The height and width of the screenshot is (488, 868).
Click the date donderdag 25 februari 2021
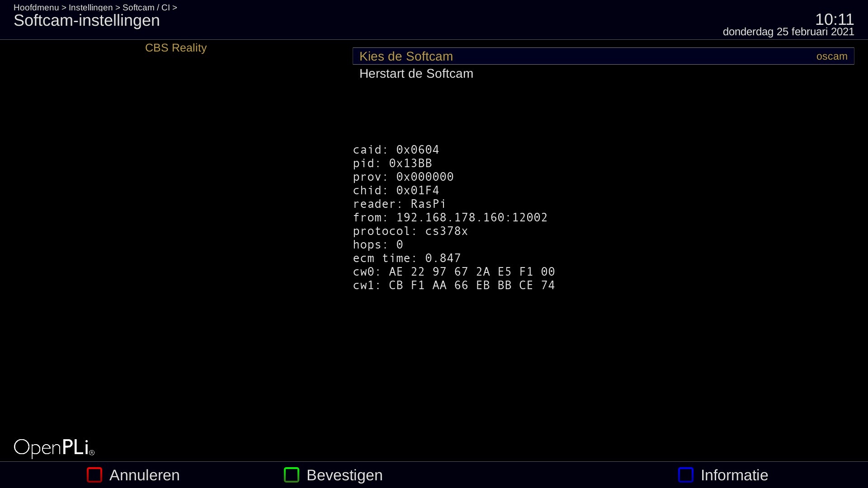click(x=788, y=32)
